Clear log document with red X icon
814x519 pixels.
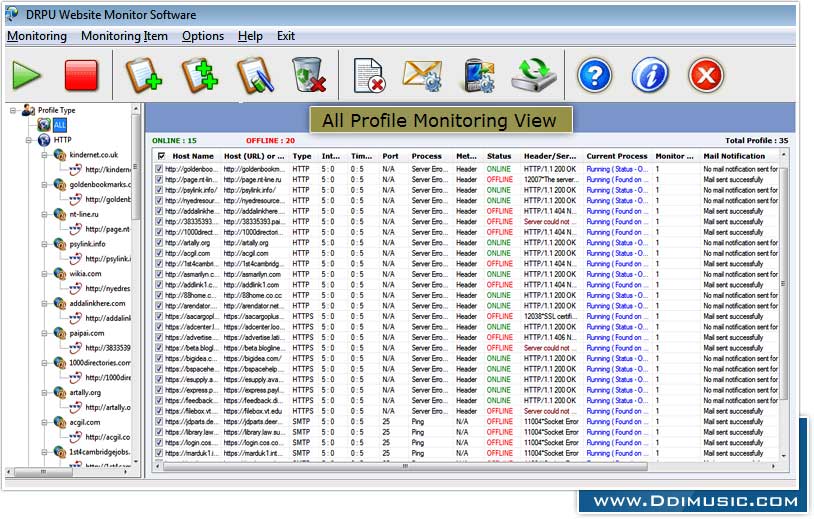point(369,76)
